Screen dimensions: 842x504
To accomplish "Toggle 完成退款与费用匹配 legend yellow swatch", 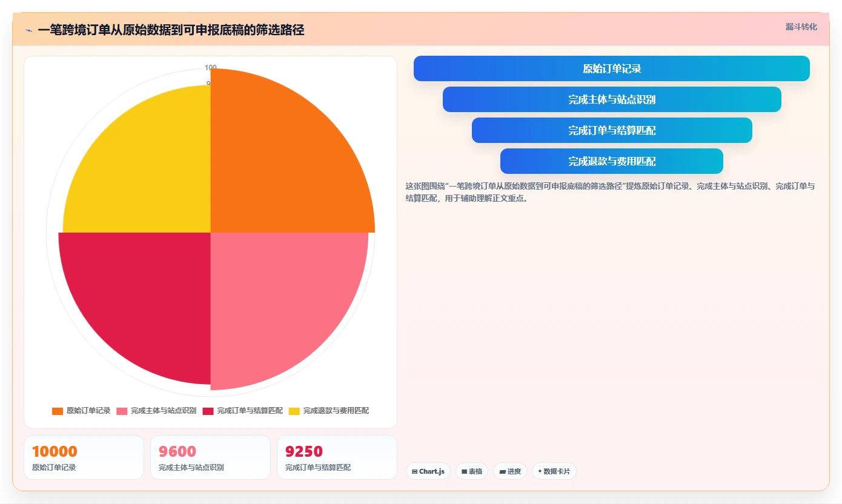I will point(294,411).
